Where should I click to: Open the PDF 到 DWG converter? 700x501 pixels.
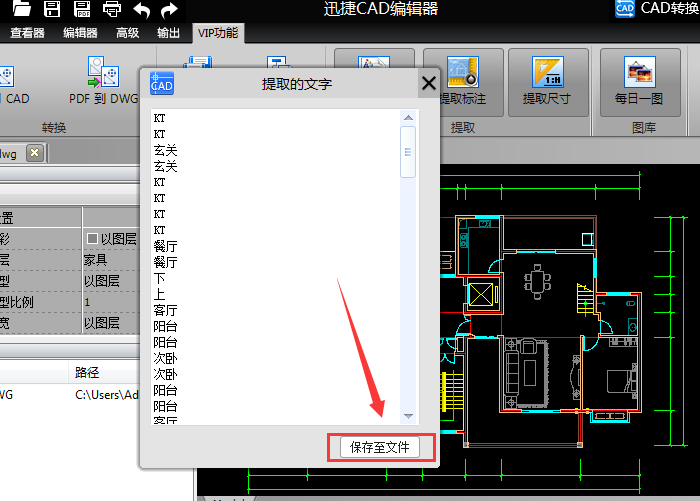(x=104, y=82)
